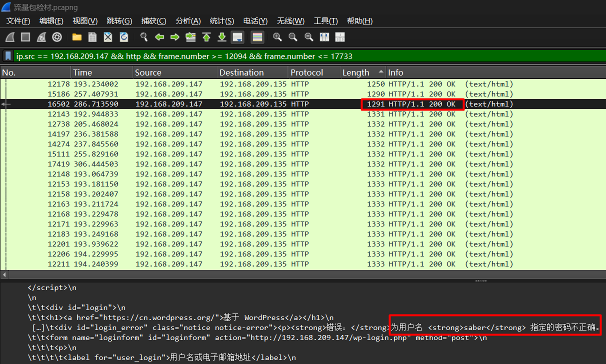Open the 视图(V) menu
The image size is (606, 364).
(x=85, y=21)
